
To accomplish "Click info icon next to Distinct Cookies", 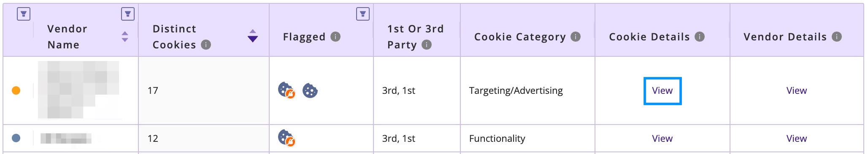I will (206, 45).
